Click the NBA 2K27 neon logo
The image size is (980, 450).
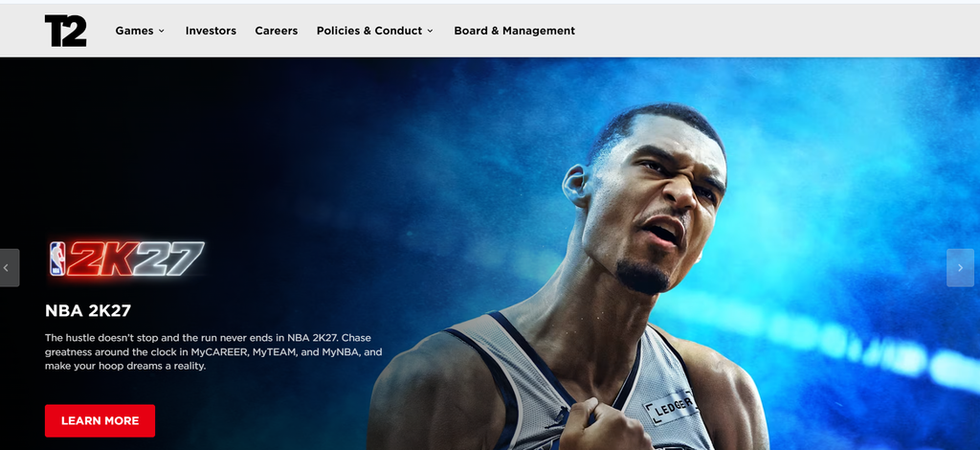click(127, 259)
